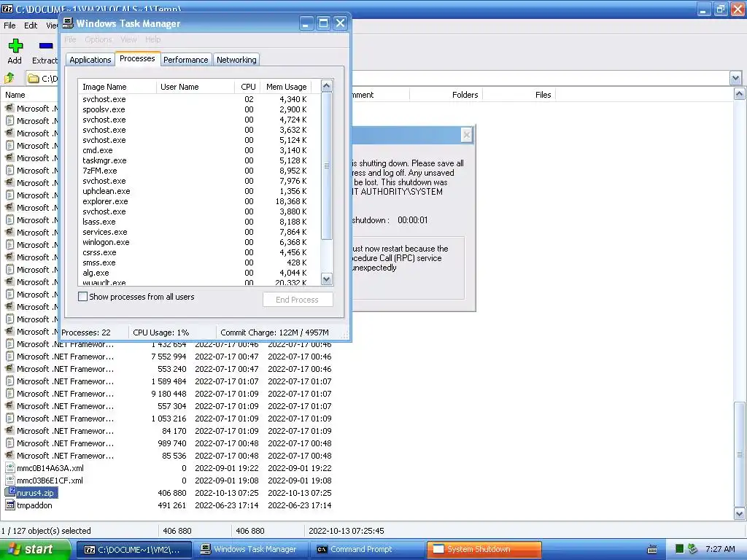The image size is (747, 560).
Task: Click the 7:27 AM system clock
Action: [x=720, y=549]
